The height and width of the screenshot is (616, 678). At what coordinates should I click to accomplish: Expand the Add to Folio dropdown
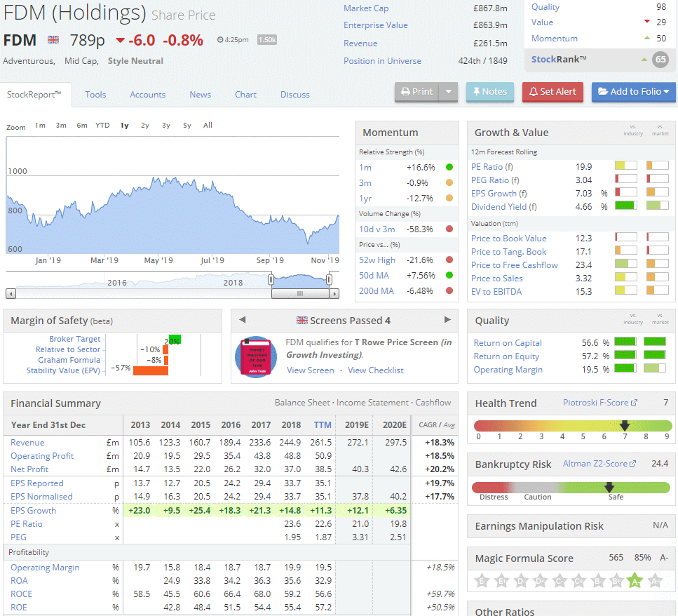pos(666,92)
